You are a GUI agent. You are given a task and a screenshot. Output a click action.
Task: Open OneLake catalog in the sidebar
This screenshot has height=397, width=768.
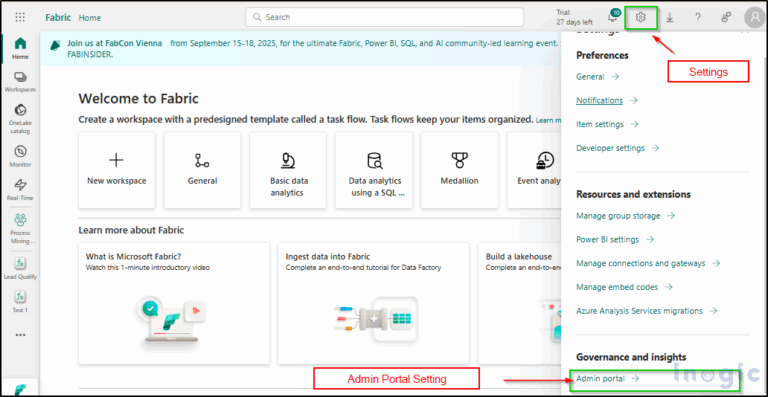pyautogui.click(x=20, y=119)
